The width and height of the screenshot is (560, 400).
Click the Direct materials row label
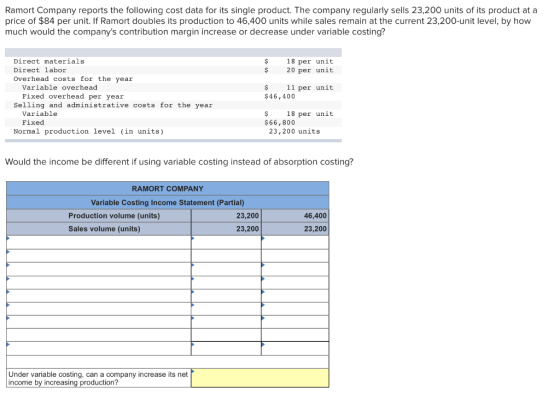tap(49, 61)
